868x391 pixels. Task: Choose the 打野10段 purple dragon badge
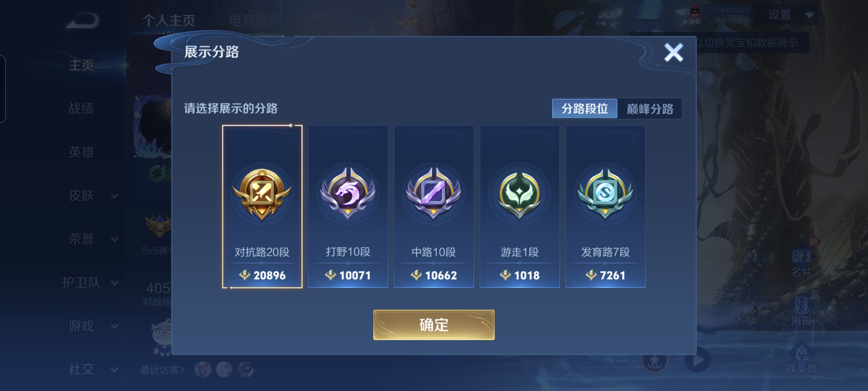click(x=348, y=194)
